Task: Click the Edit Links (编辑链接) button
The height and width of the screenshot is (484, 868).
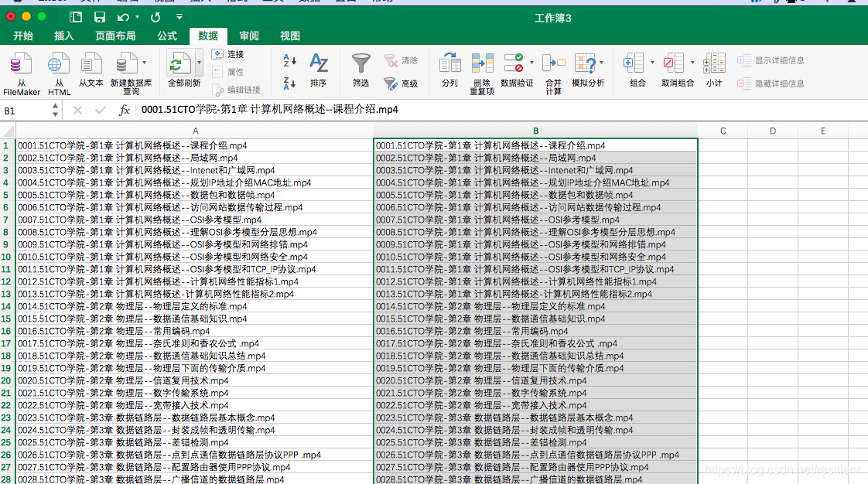Action: [x=237, y=90]
